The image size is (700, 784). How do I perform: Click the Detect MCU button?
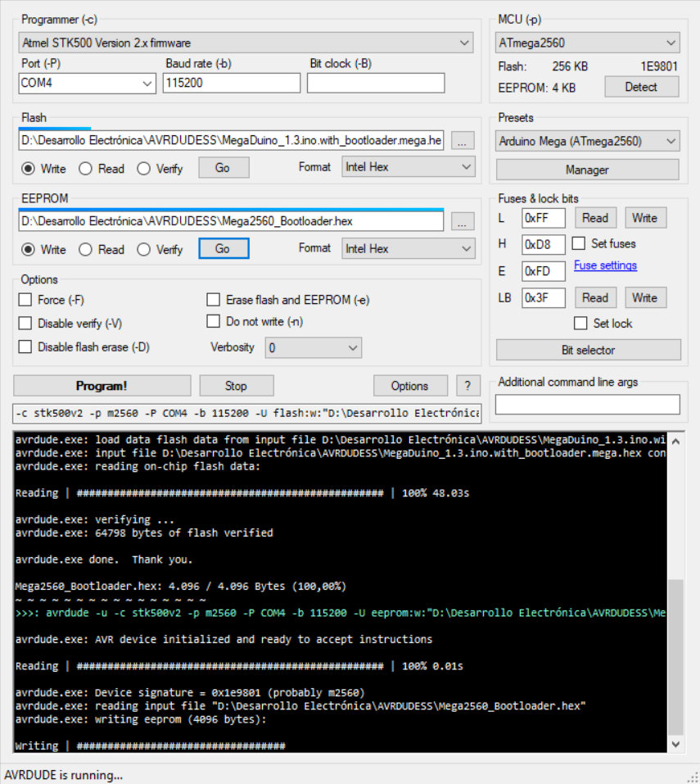[642, 87]
